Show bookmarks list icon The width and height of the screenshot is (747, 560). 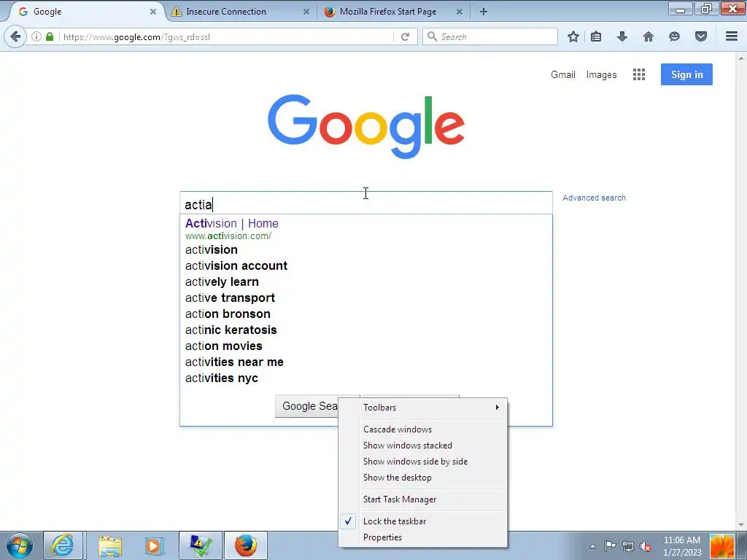(x=596, y=36)
